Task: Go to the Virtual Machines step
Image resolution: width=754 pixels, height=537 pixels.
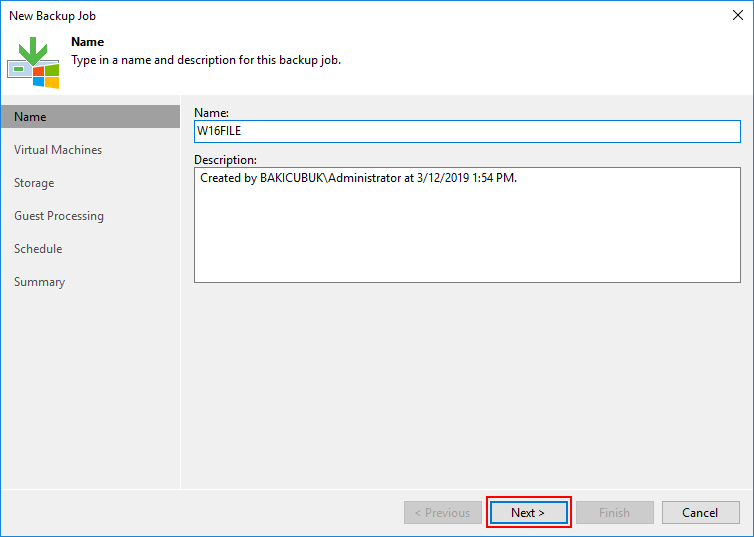Action: coord(58,150)
